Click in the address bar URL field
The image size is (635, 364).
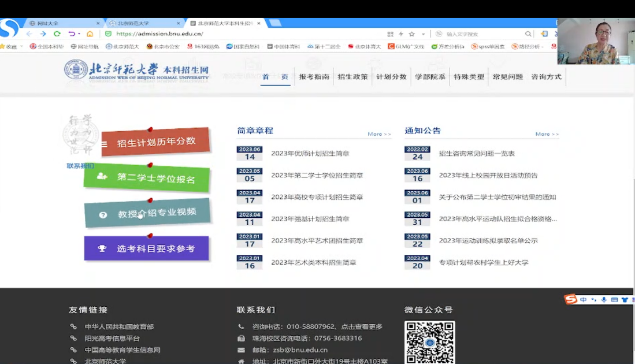[243, 34]
